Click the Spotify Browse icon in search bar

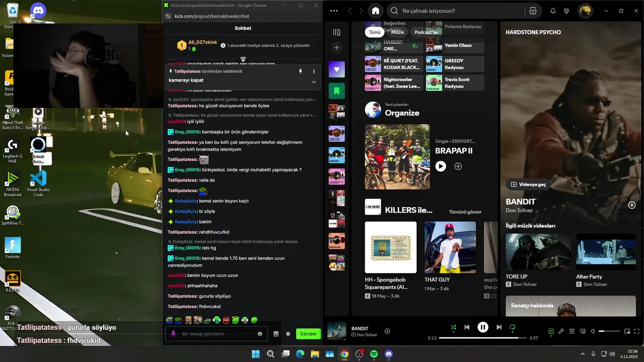pyautogui.click(x=533, y=11)
